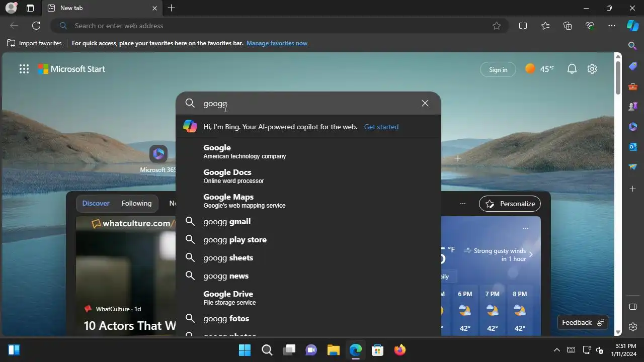Open the tab actions menu icon
Image resolution: width=644 pixels, height=362 pixels.
coord(30,8)
